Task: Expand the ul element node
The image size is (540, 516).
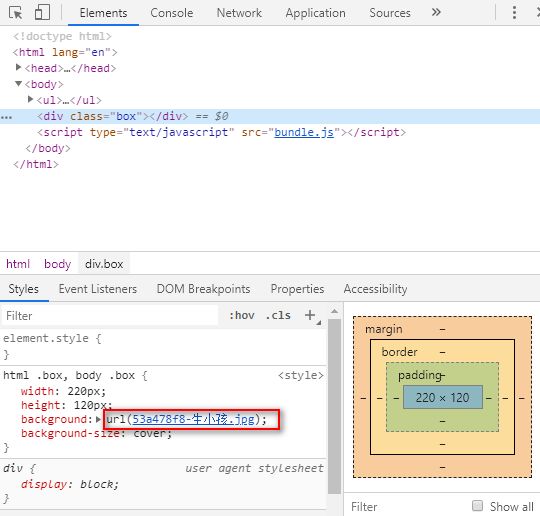Action: point(30,99)
